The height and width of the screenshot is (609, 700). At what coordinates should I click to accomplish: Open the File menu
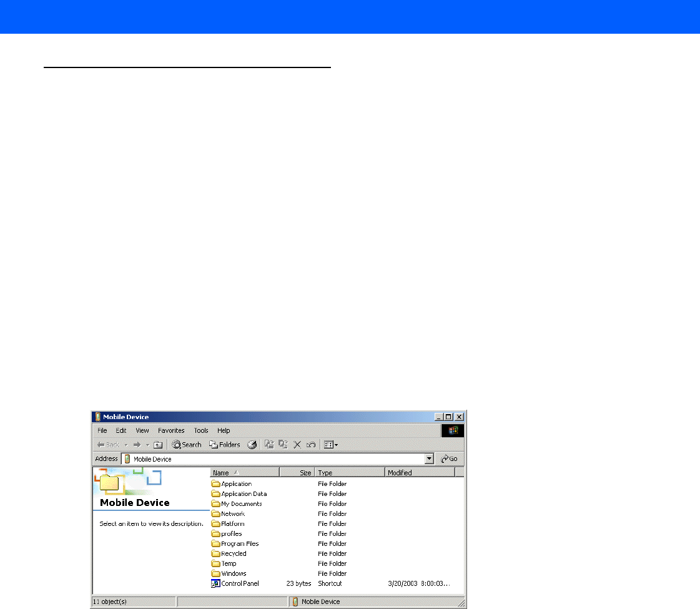click(x=102, y=431)
